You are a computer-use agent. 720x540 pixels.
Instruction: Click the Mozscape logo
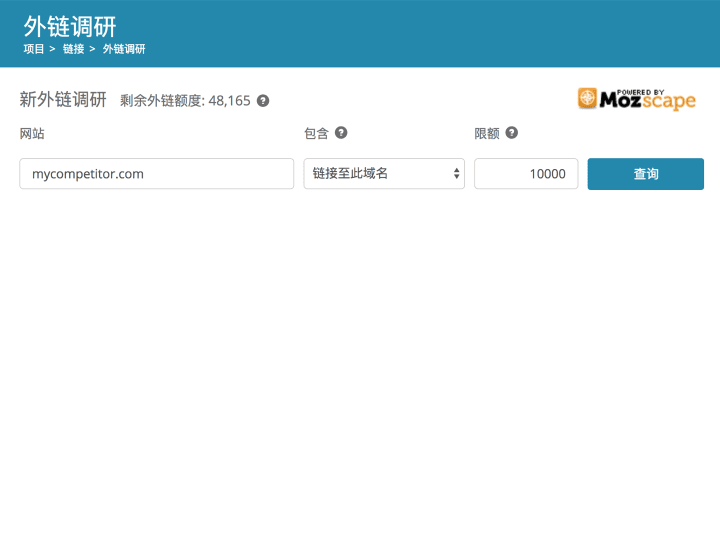pyautogui.click(x=637, y=99)
